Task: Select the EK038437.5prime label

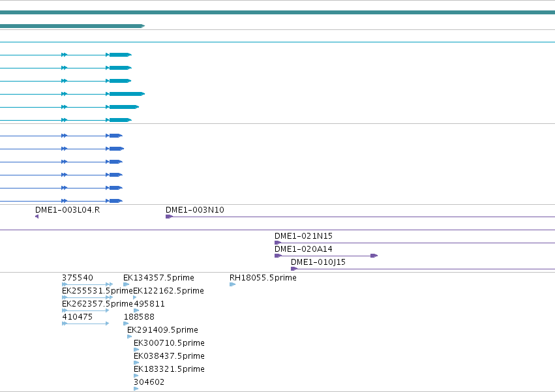Action: point(169,356)
